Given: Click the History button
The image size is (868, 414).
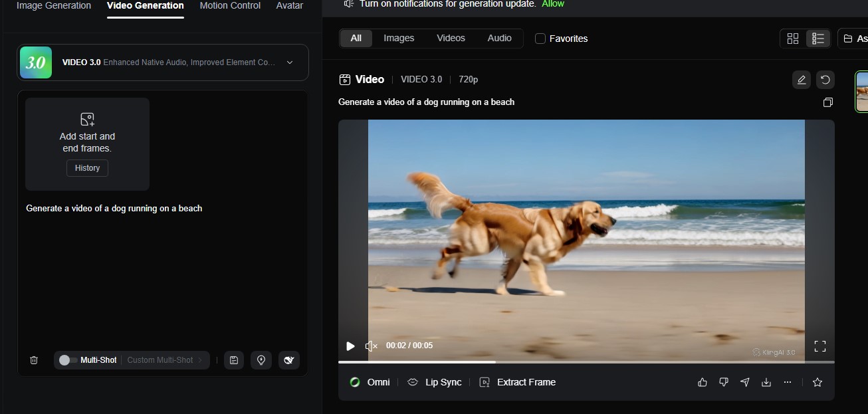Looking at the screenshot, I should click(x=87, y=168).
